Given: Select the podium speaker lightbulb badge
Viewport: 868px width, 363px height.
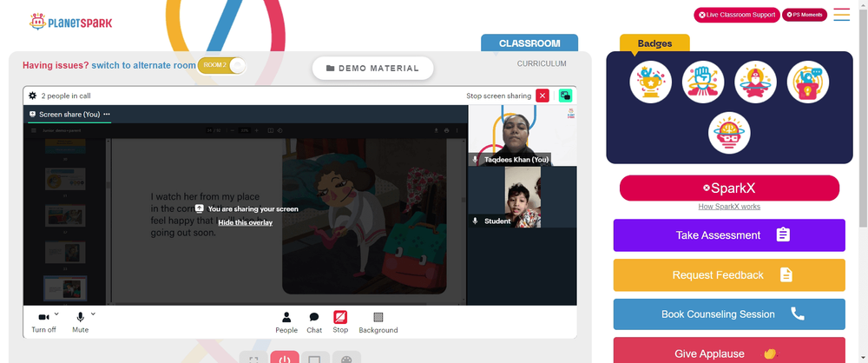Looking at the screenshot, I should [x=807, y=82].
